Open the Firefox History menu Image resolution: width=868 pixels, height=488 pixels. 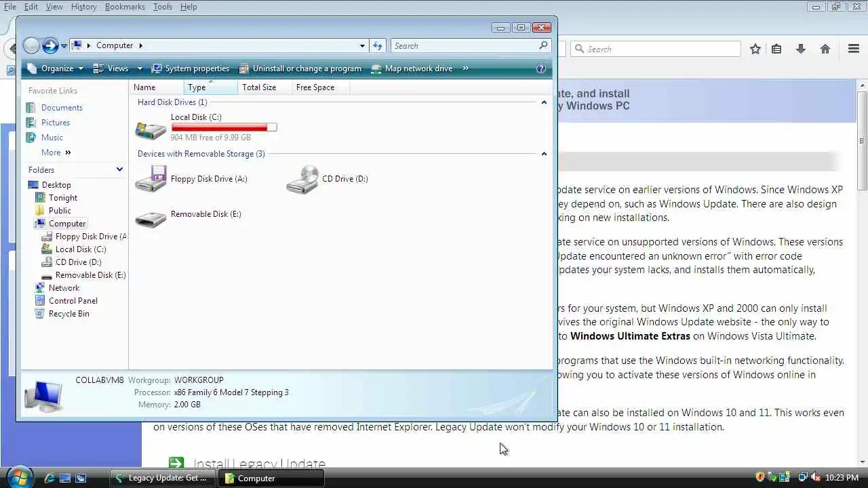pos(83,7)
